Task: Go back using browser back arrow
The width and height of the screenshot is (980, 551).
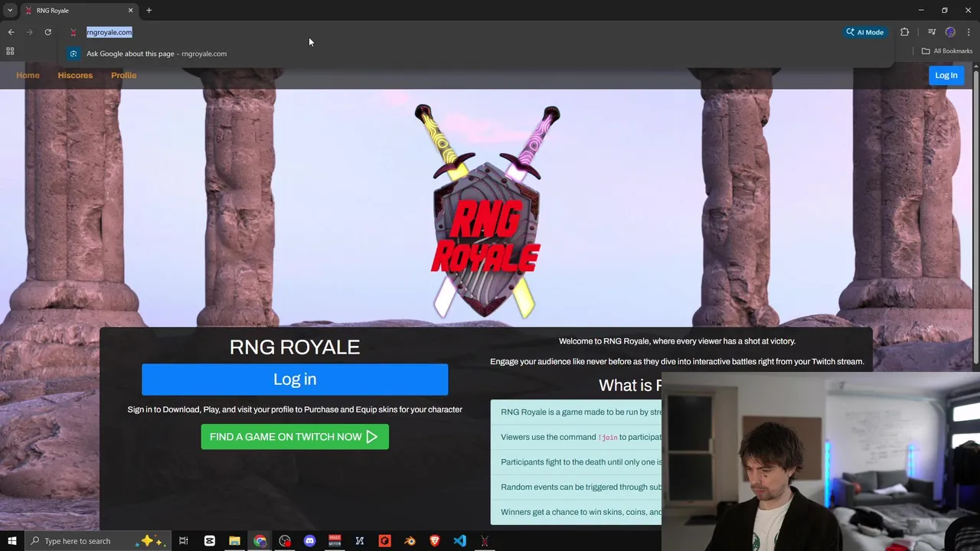Action: (x=11, y=32)
